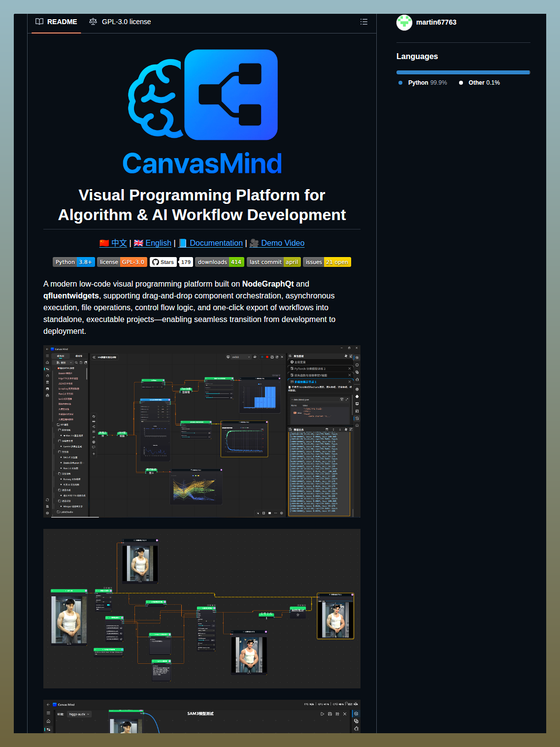Click the downloads 414 badge
Screen dimensions: 560x747
pyautogui.click(x=220, y=262)
